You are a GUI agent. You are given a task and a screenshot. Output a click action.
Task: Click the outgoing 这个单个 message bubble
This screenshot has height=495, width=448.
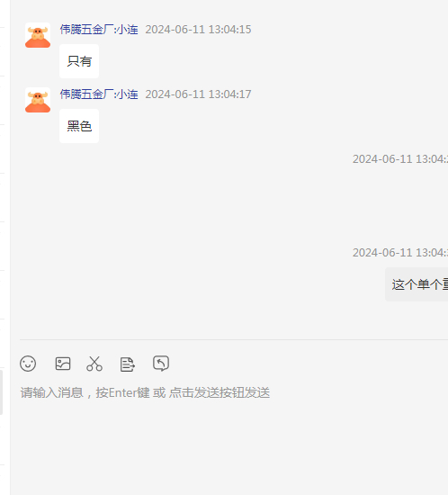(417, 284)
